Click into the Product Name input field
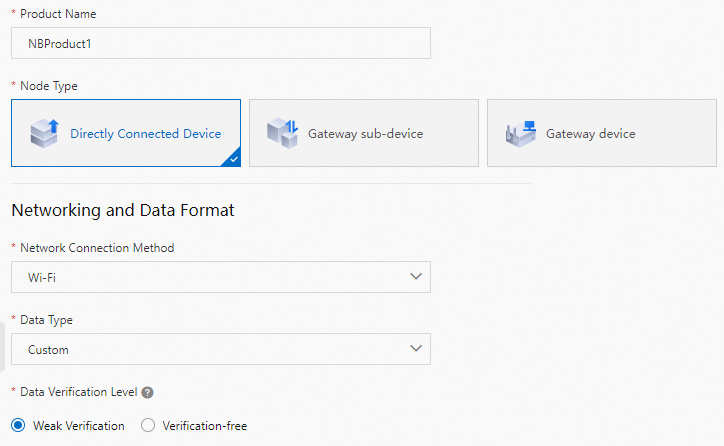724x446 pixels. [x=220, y=44]
